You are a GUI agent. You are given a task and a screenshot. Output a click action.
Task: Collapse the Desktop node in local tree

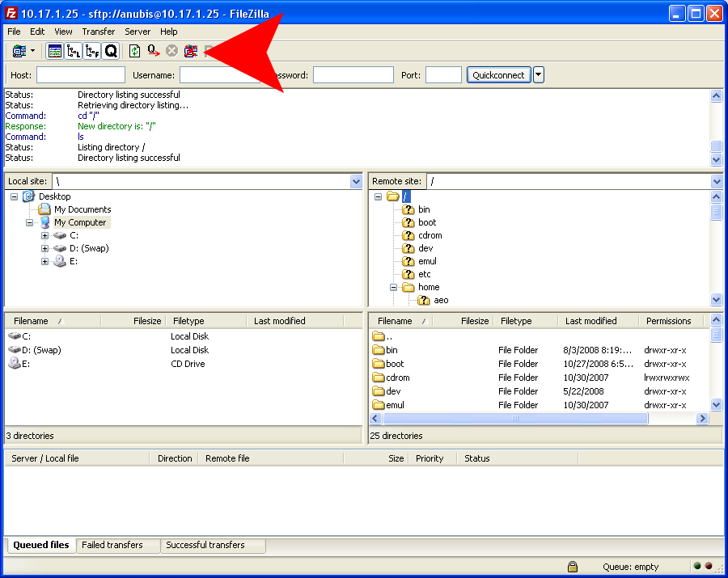click(x=15, y=196)
